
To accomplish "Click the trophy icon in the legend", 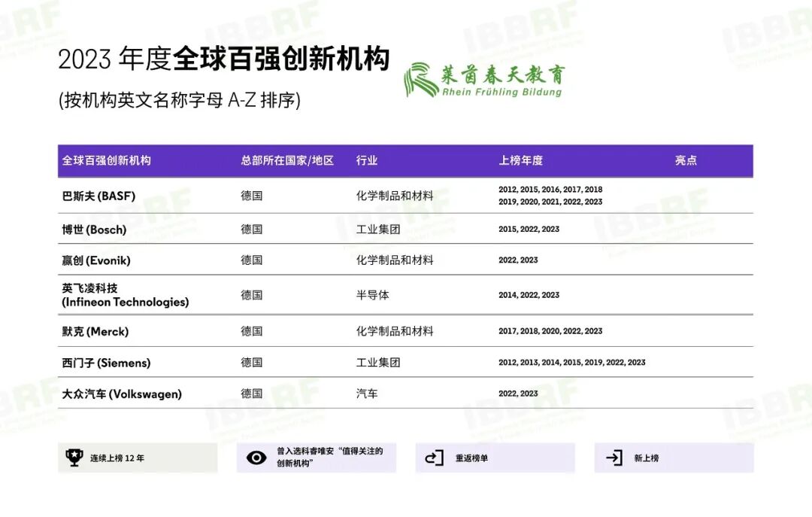I will [74, 458].
